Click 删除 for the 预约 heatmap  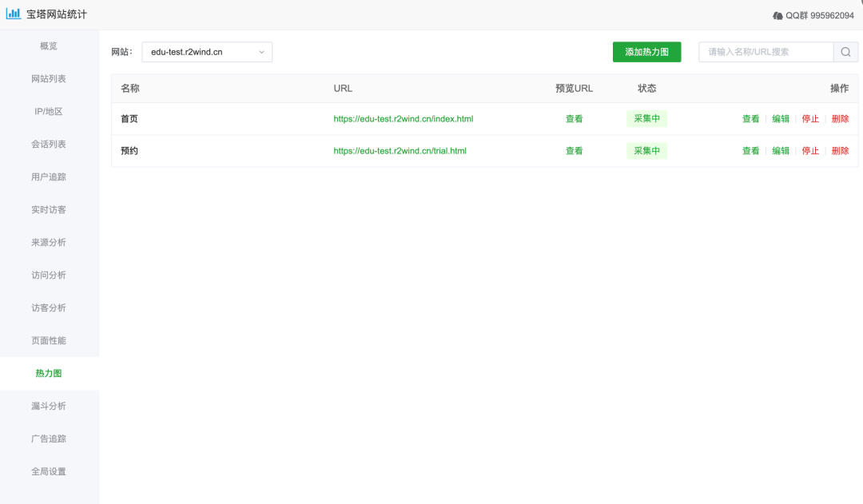840,151
